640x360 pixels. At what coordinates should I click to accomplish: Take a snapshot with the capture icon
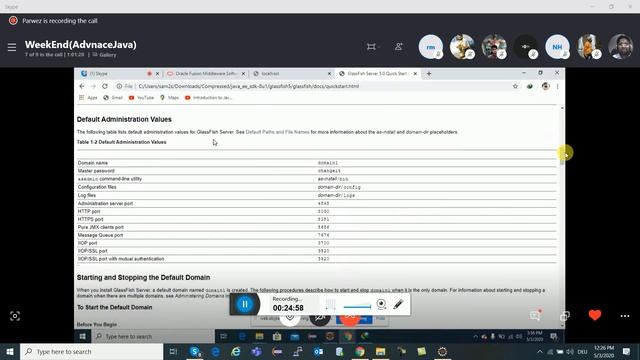point(15,316)
